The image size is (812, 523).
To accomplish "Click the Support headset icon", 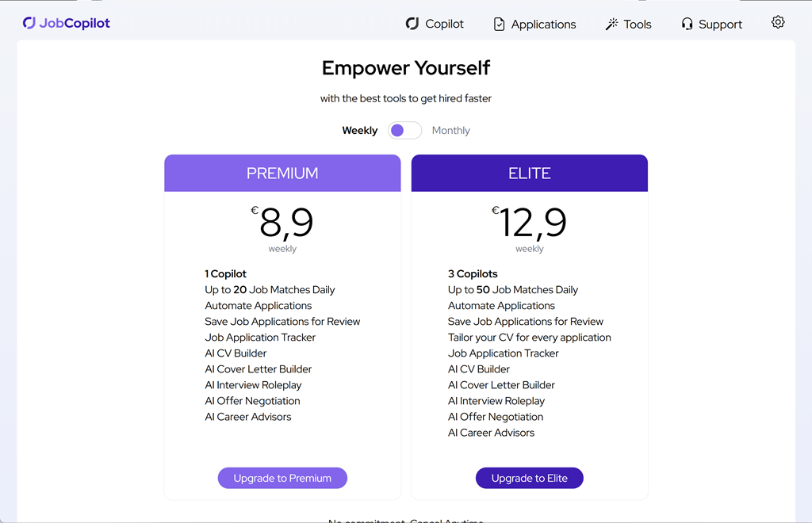I will (x=687, y=25).
